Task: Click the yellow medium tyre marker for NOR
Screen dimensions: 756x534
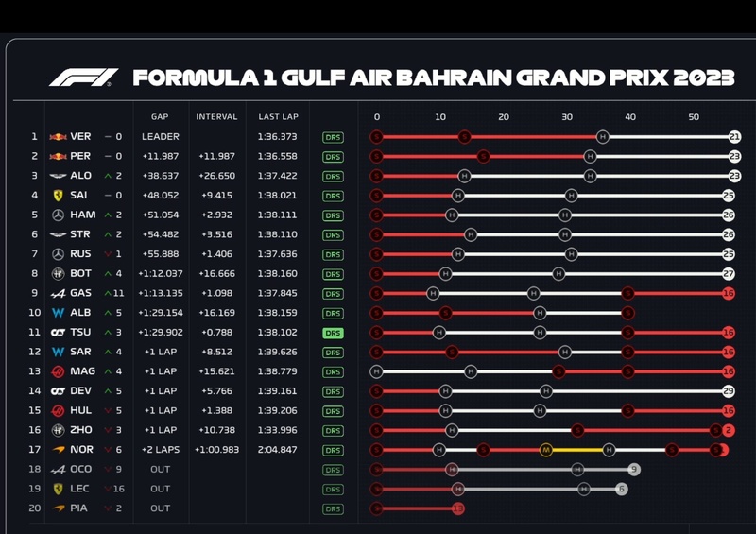Action: (x=545, y=450)
